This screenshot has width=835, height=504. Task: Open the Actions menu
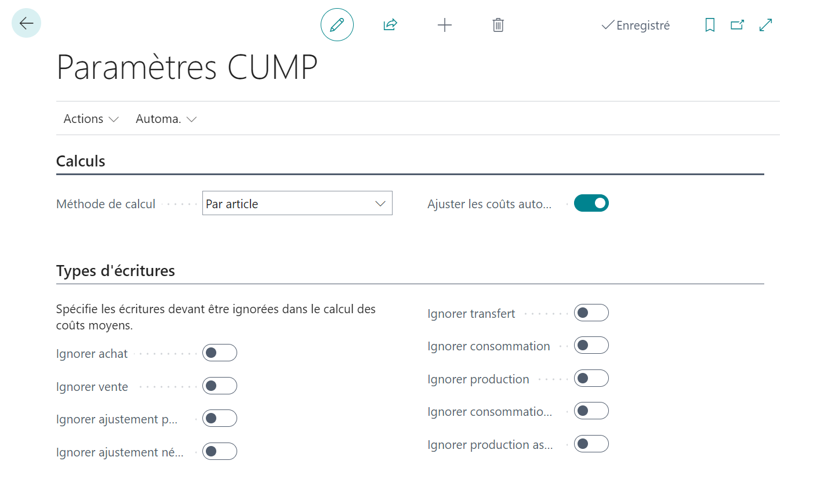91,119
